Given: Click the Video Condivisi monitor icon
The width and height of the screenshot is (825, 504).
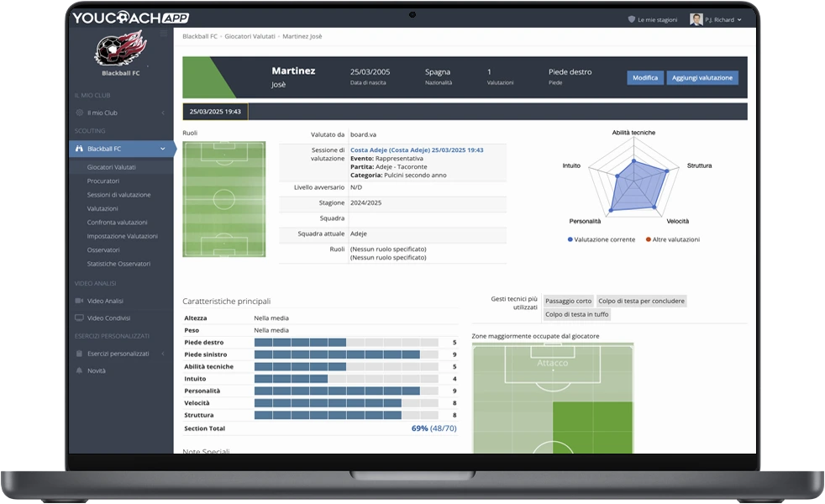Looking at the screenshot, I should (79, 318).
